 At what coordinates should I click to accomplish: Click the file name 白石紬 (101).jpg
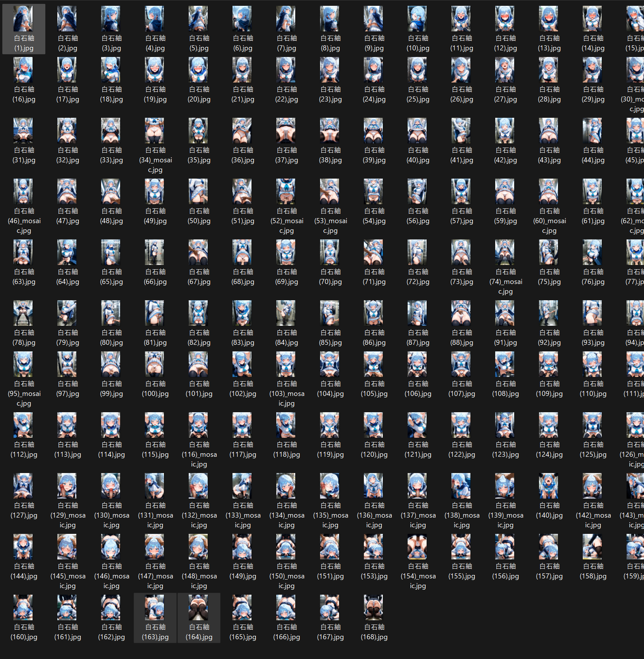pyautogui.click(x=199, y=389)
